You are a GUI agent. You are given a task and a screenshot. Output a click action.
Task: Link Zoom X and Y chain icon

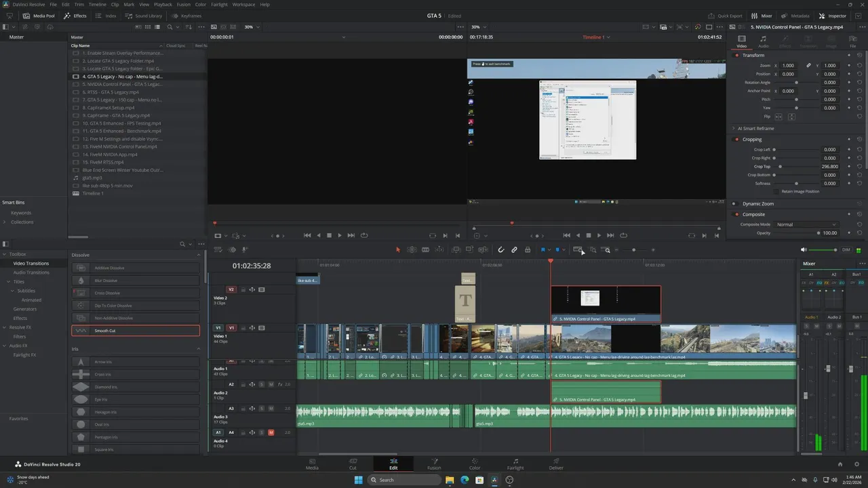(808, 66)
